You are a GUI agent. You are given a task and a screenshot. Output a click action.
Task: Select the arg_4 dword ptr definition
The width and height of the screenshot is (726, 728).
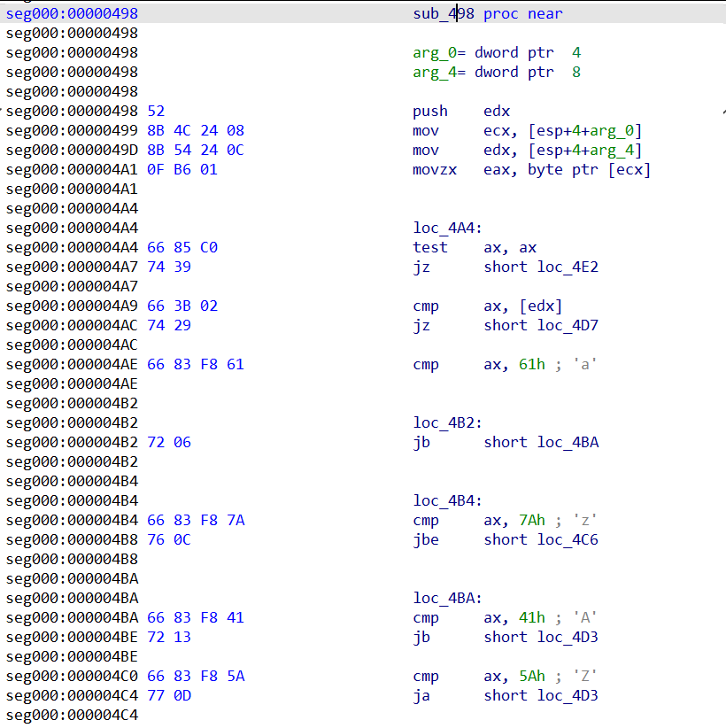click(497, 72)
